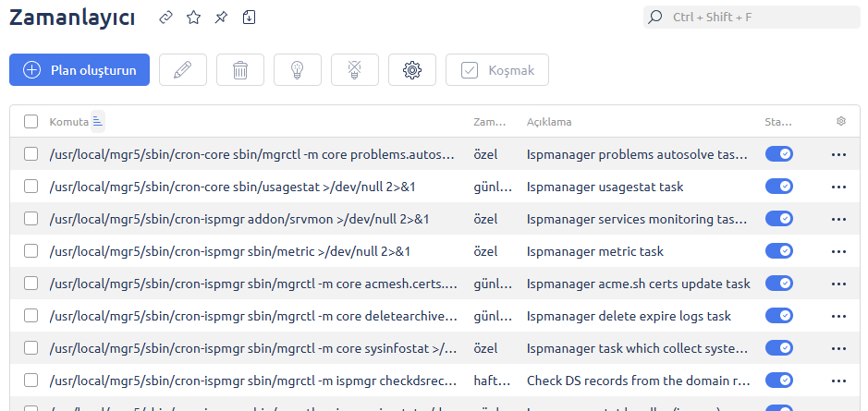Click the Koşmak run button
This screenshot has height=411, width=868.
coord(497,69)
